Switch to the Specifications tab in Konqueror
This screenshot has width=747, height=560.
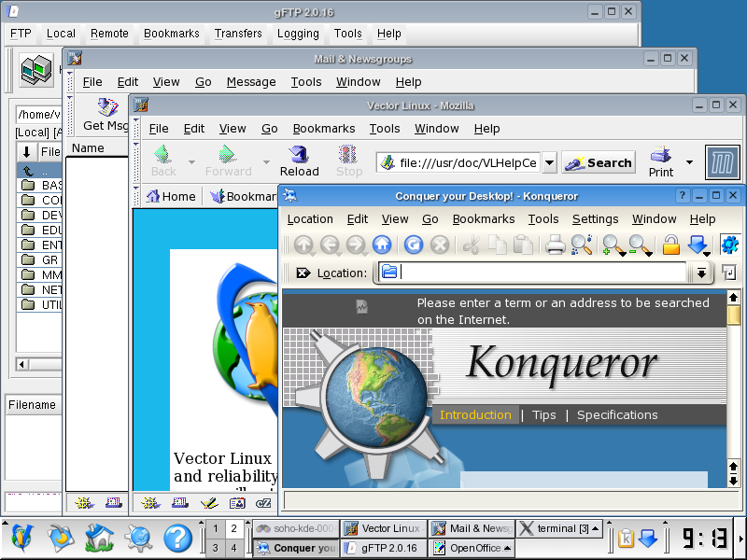tap(617, 414)
